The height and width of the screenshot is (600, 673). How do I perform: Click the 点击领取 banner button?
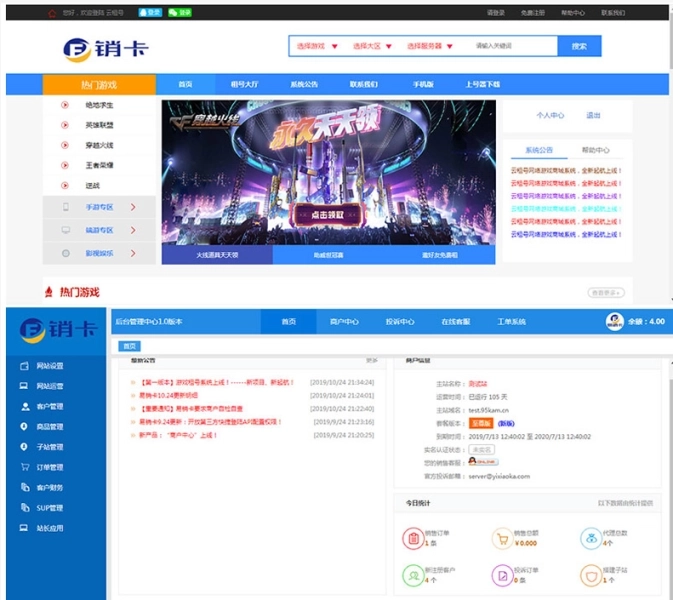pyautogui.click(x=327, y=215)
